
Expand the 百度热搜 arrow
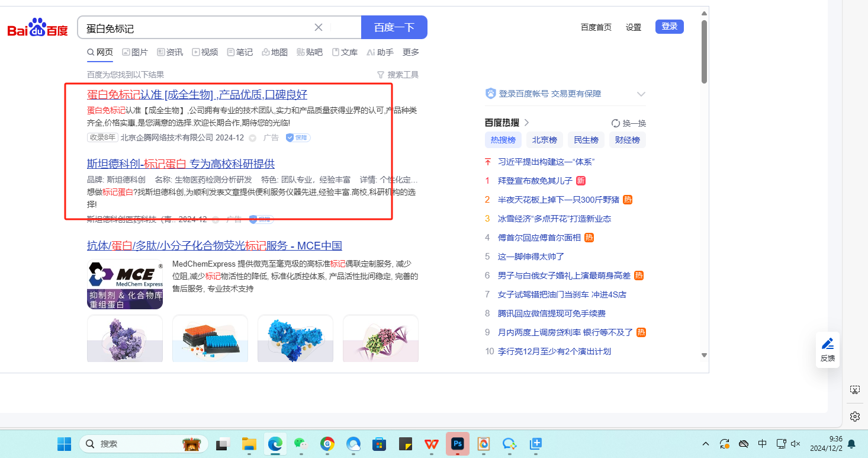click(x=527, y=123)
